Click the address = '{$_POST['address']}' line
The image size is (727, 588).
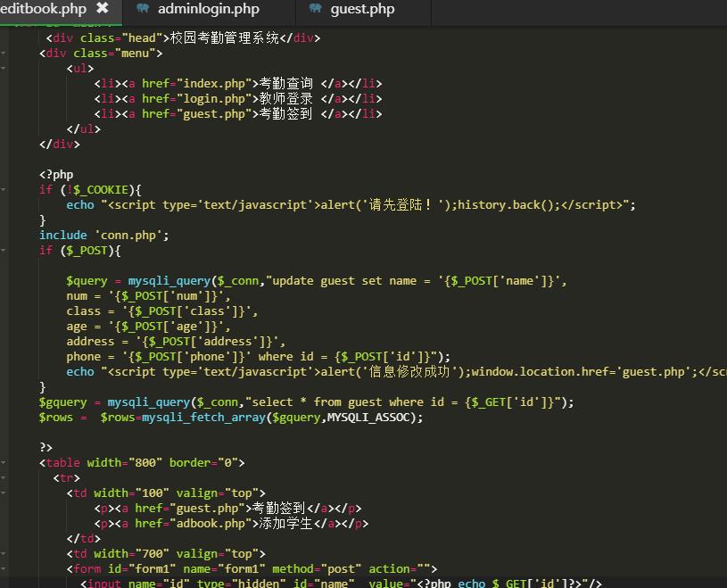pos(177,342)
